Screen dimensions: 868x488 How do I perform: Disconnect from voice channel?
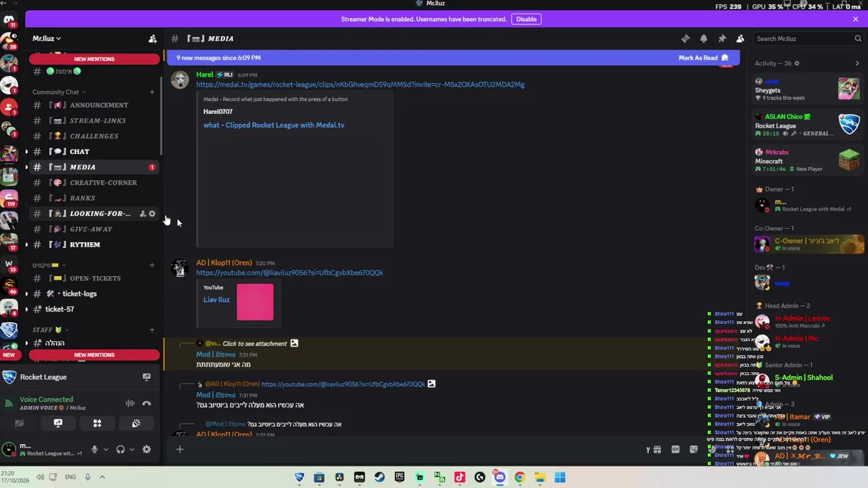[146, 403]
